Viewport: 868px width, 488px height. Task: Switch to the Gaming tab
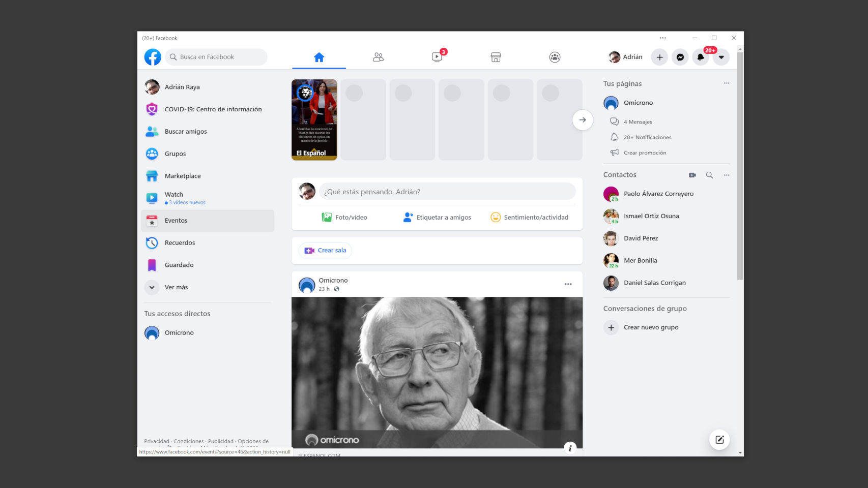click(555, 57)
